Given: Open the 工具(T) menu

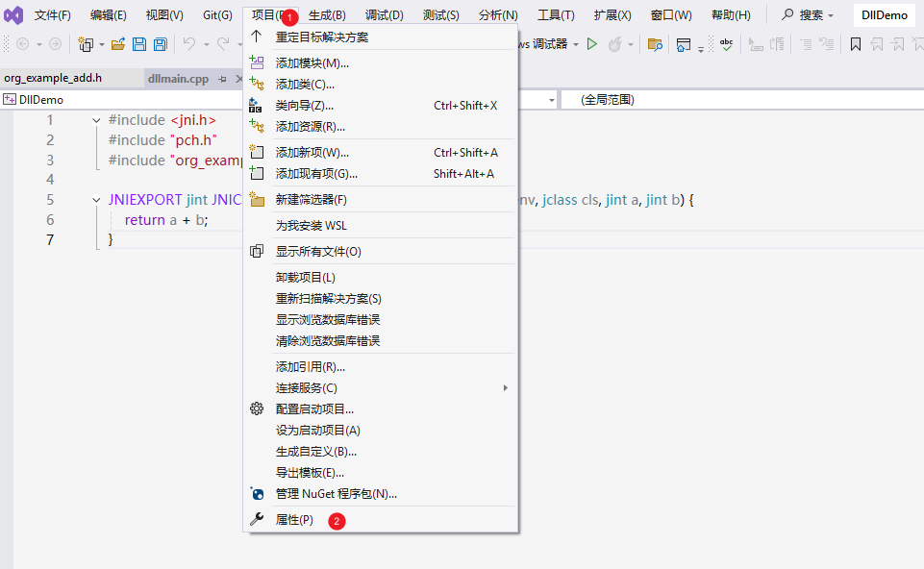Looking at the screenshot, I should pyautogui.click(x=556, y=14).
